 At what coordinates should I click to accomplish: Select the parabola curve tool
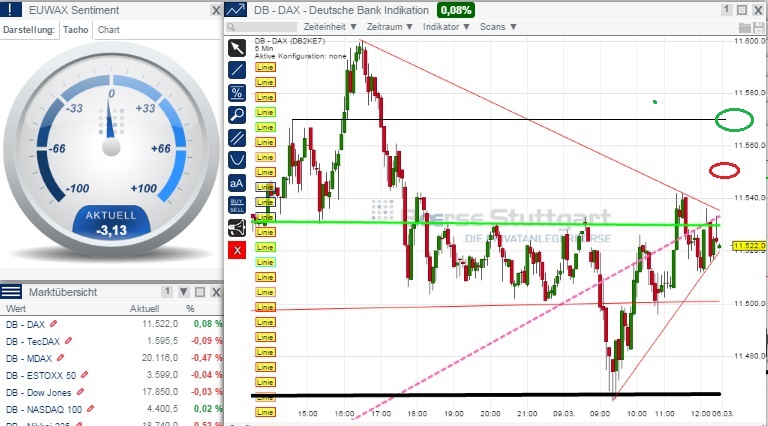237,160
